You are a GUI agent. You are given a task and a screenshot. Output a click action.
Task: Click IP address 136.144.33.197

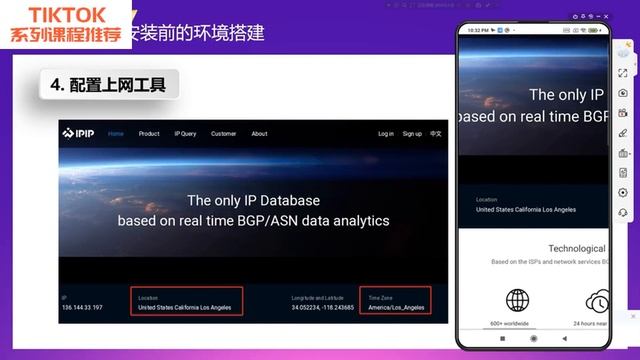[82, 307]
